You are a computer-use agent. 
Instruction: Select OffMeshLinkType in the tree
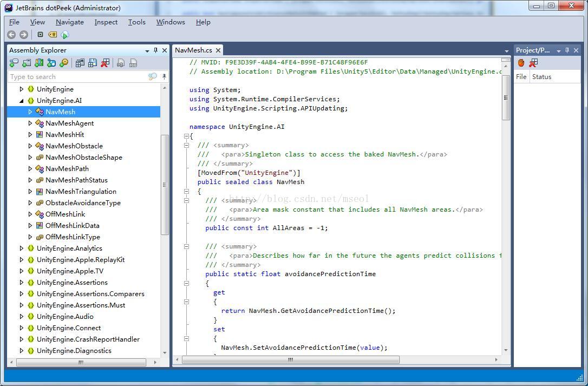pos(73,237)
